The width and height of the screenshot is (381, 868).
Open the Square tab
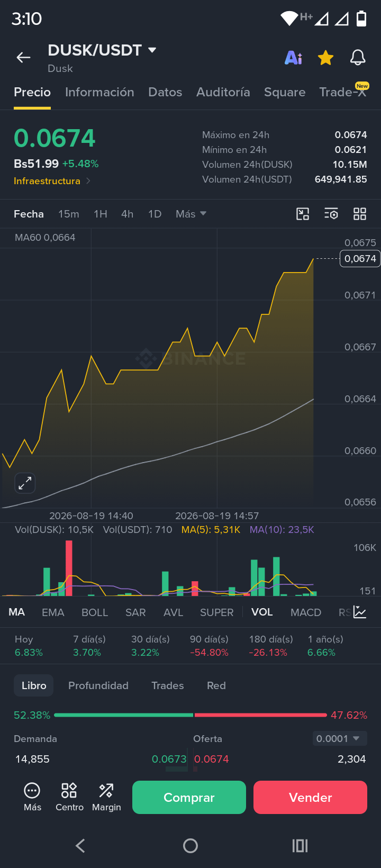285,92
